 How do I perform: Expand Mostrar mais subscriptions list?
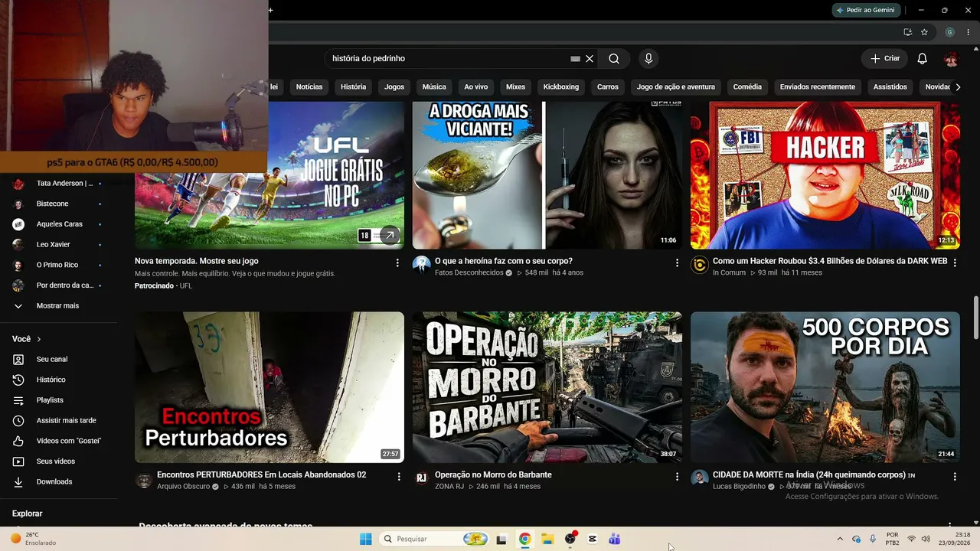(57, 305)
